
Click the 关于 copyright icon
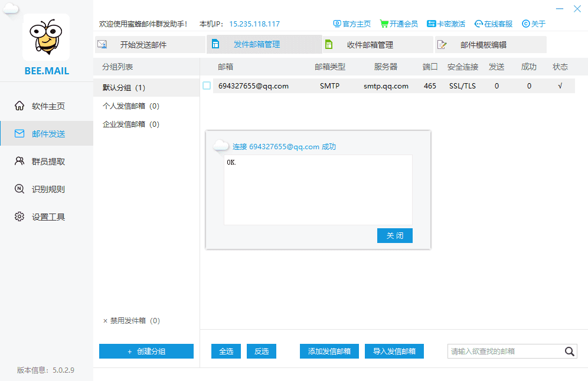pos(526,24)
